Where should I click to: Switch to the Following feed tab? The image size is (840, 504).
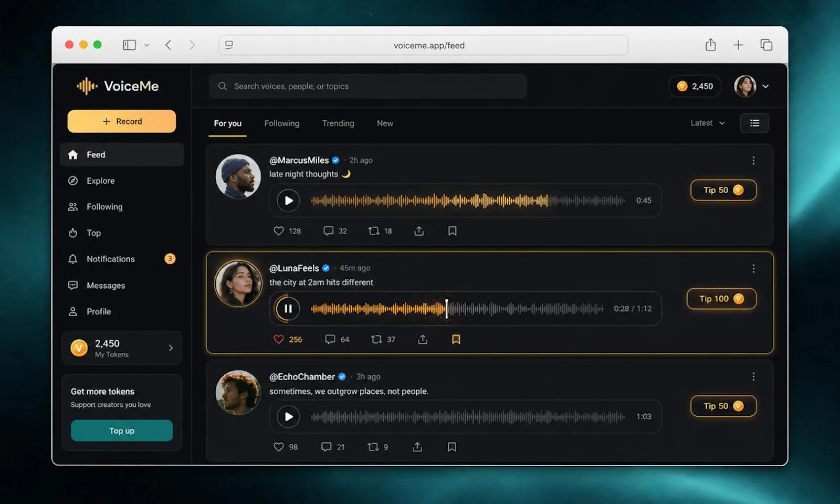click(282, 123)
